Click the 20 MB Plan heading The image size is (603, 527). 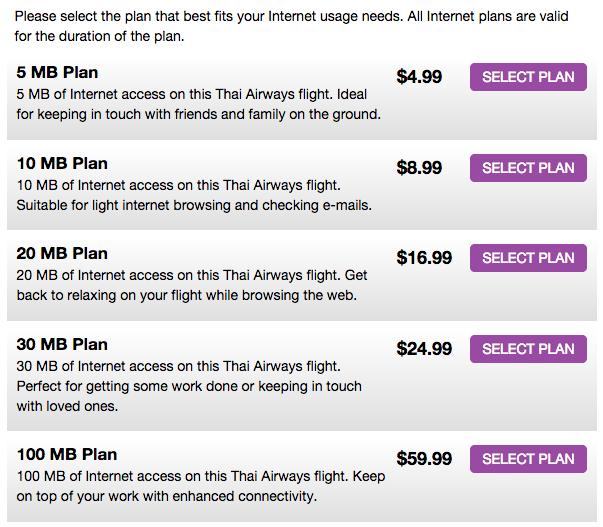pyautogui.click(x=62, y=254)
